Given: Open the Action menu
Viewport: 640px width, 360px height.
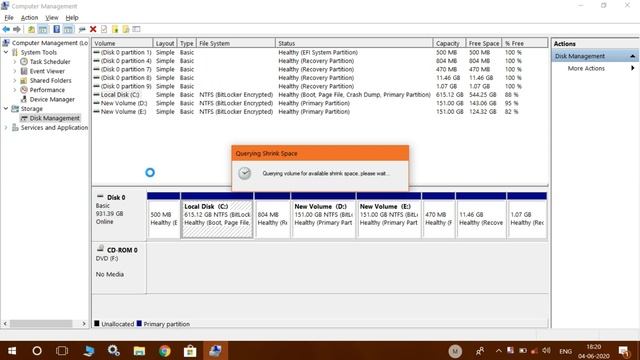Looking at the screenshot, I should click(x=29, y=18).
